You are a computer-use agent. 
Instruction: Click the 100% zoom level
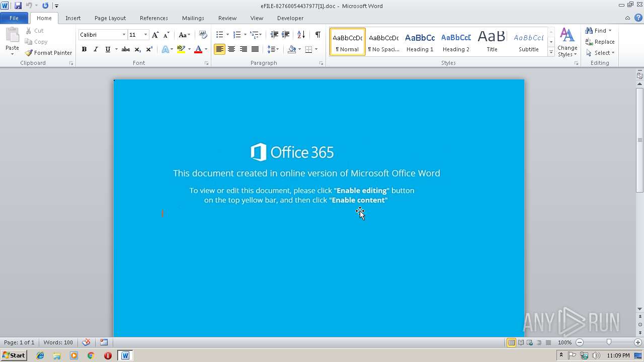[565, 342]
